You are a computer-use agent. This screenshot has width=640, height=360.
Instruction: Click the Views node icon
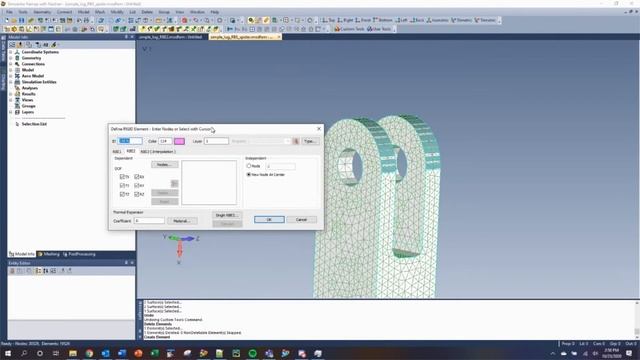click(x=17, y=100)
